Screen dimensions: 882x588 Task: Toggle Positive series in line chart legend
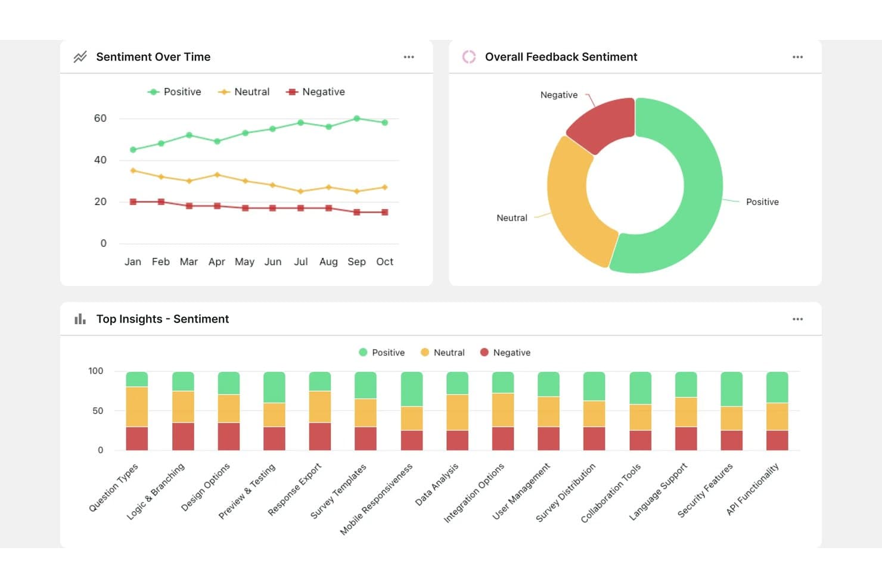pyautogui.click(x=175, y=92)
